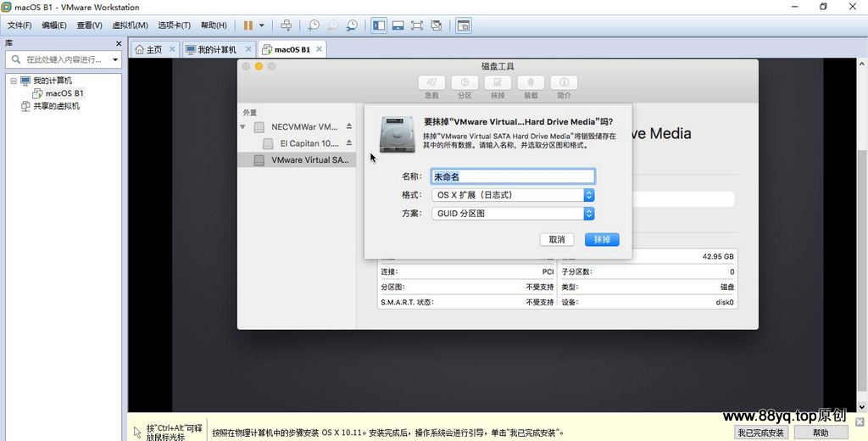Screen dimensions: 868x441
Task: Click the minimize button of Disk Utility
Action: pos(259,66)
